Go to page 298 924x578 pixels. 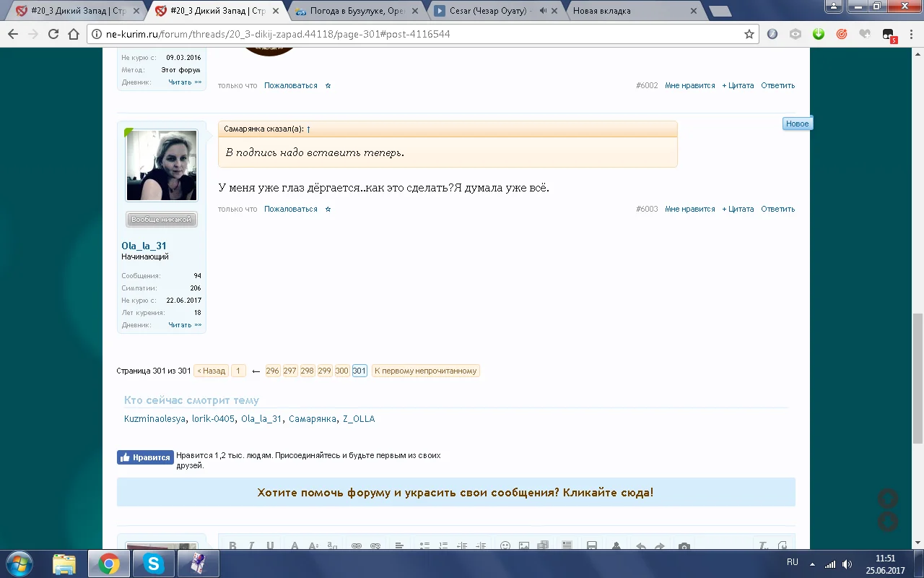coord(308,371)
